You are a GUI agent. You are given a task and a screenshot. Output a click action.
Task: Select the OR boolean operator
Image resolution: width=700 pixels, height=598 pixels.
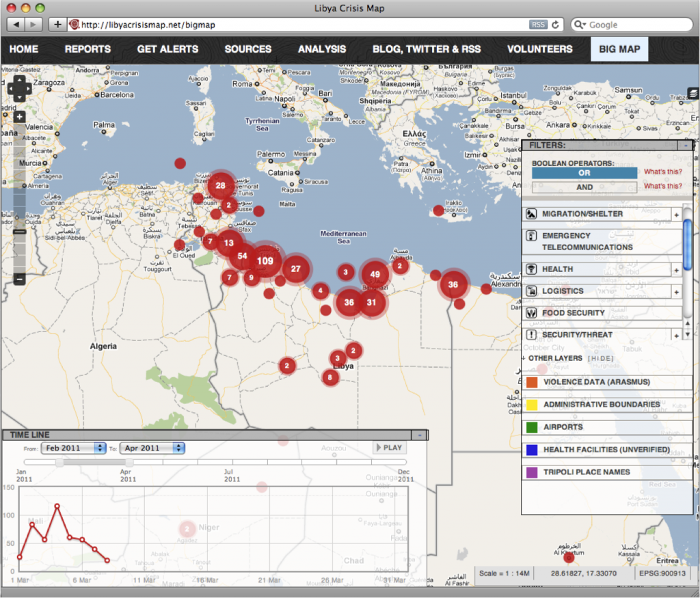coord(584,173)
